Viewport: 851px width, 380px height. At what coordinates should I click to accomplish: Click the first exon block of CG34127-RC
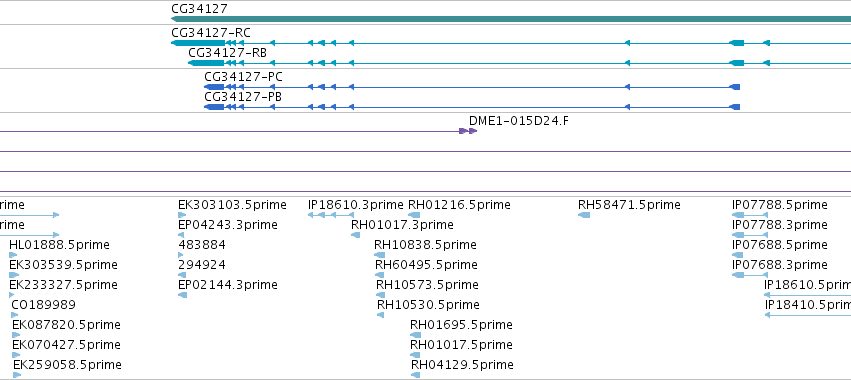pyautogui.click(x=198, y=43)
